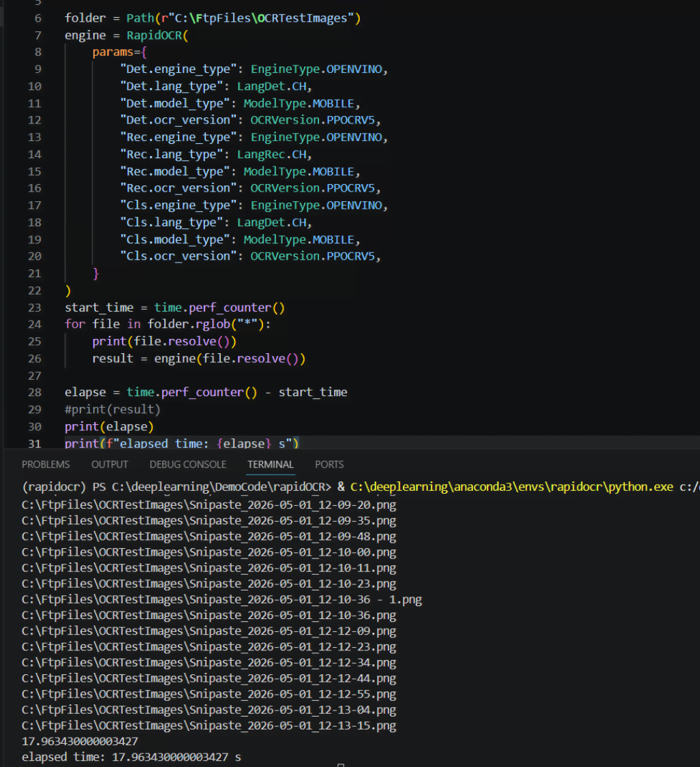Select the TERMINAL tab
This screenshot has width=700, height=767.
pyautogui.click(x=271, y=464)
